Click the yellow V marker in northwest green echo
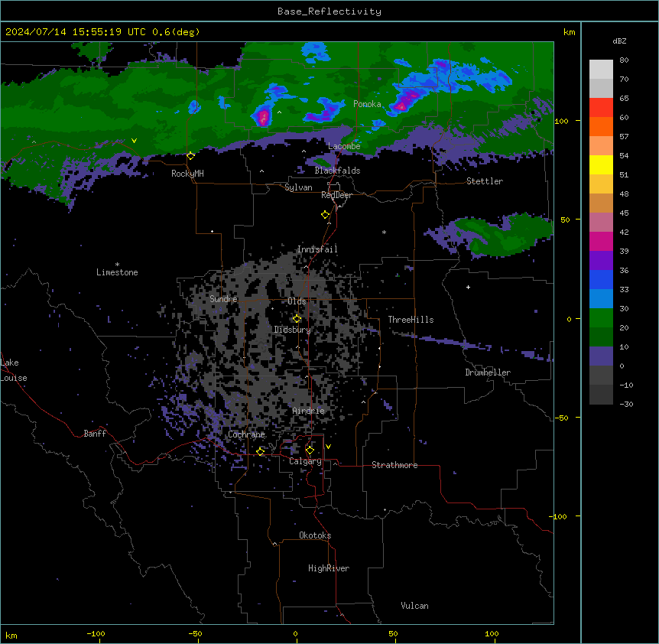 pos(134,141)
